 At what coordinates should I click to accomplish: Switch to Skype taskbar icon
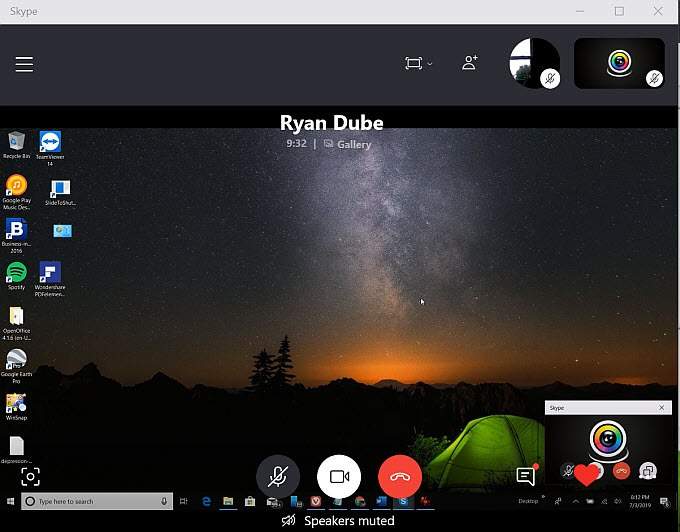tap(403, 501)
